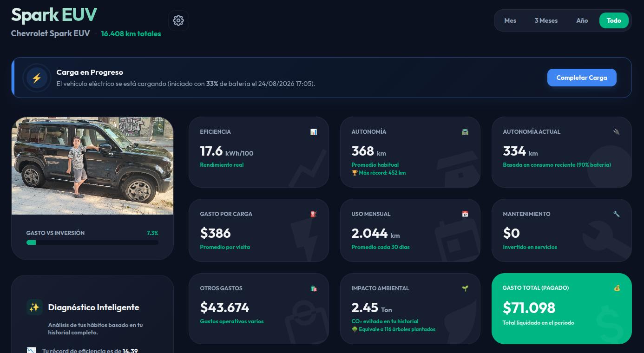Click the Promedio cada 30 días caption
This screenshot has height=353, width=644.
381,247
